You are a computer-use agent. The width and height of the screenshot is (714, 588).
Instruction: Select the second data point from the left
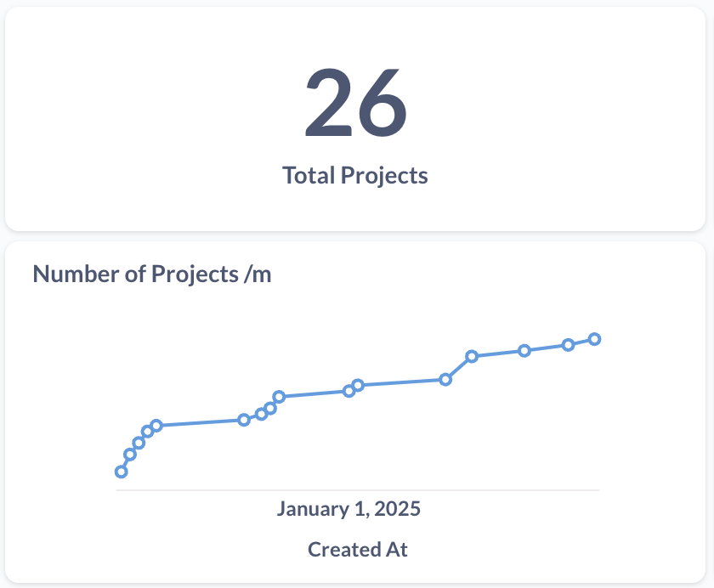(x=130, y=454)
